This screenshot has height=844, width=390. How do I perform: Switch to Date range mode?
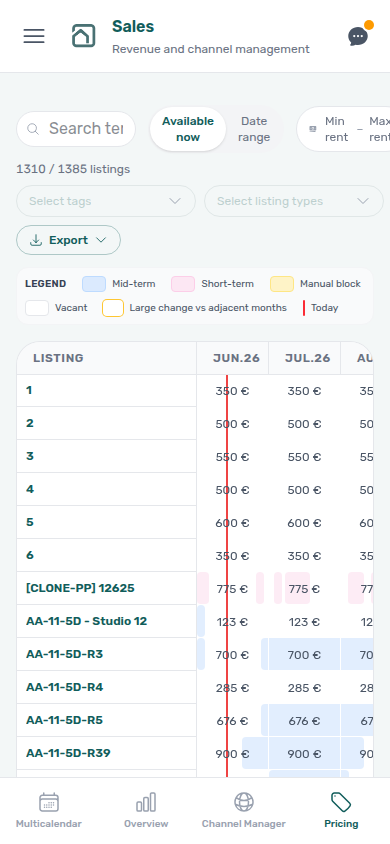(254, 129)
